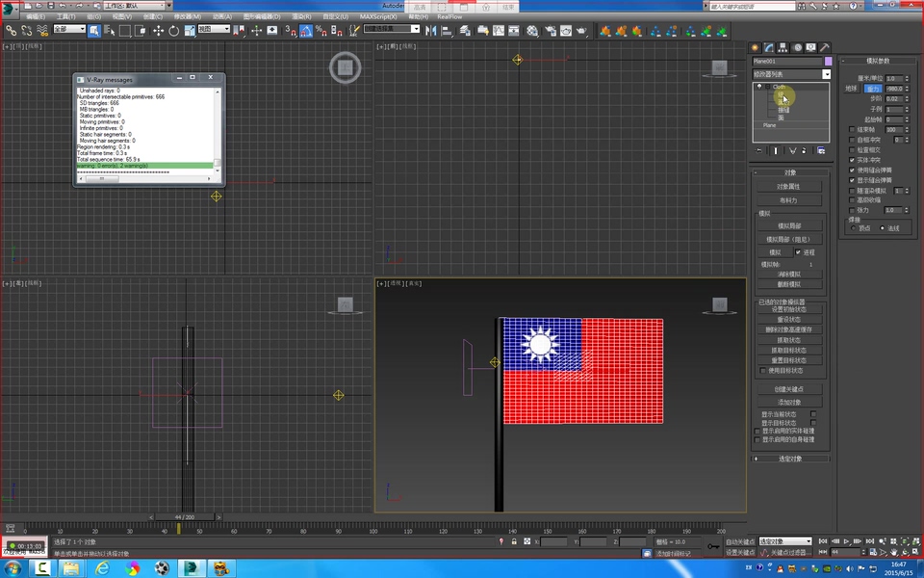This screenshot has width=924, height=578.
Task: Open the Utilities hammer panel tab
Action: (x=825, y=48)
